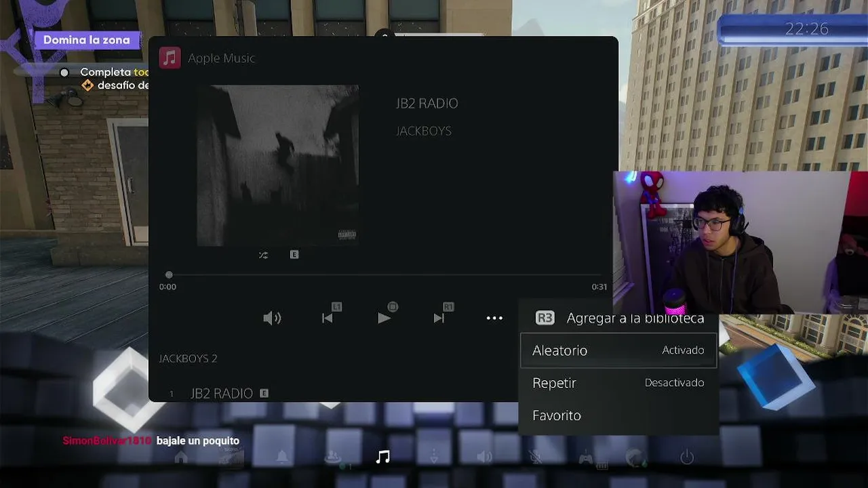Skip to the next track
The image size is (868, 488).
439,318
